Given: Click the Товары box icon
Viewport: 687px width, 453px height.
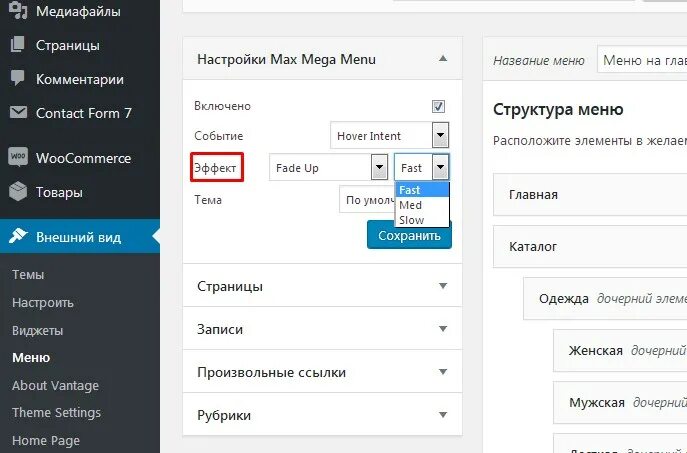Looking at the screenshot, I should click(x=18, y=191).
